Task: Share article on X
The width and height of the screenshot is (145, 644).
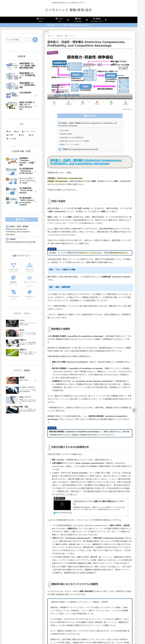Action: pos(54,103)
